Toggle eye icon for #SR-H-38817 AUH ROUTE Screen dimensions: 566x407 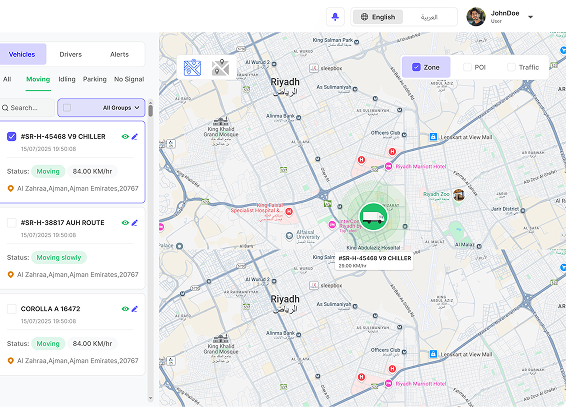[x=125, y=223]
